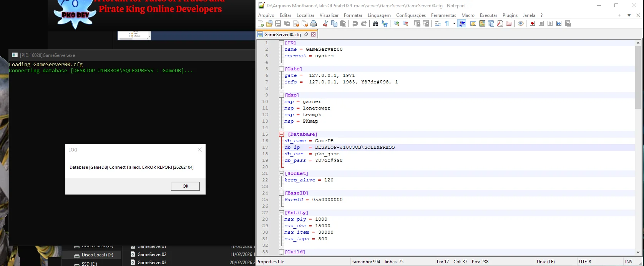Toggle the indent guide button
Image resolution: width=644 pixels, height=266 pixels.
point(462,24)
